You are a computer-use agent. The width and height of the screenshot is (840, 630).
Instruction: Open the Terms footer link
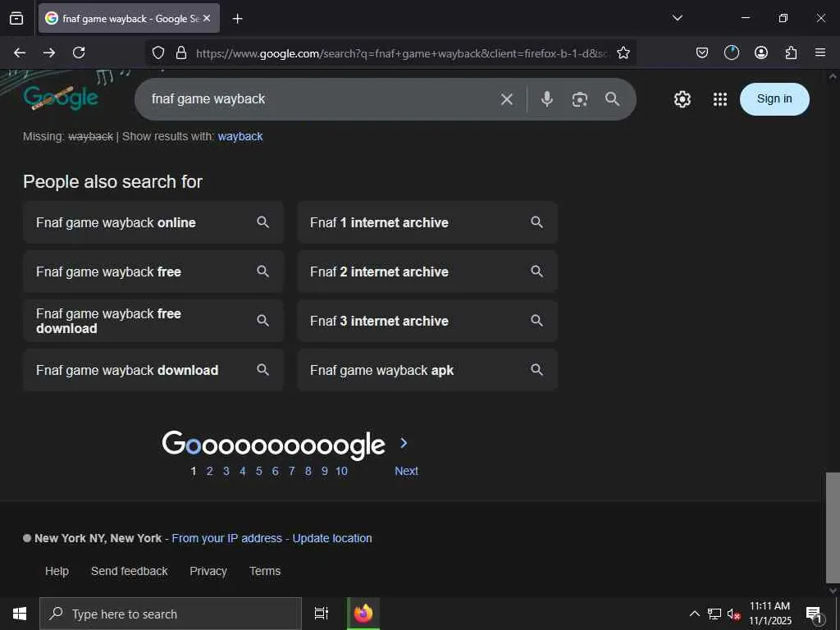pos(265,571)
